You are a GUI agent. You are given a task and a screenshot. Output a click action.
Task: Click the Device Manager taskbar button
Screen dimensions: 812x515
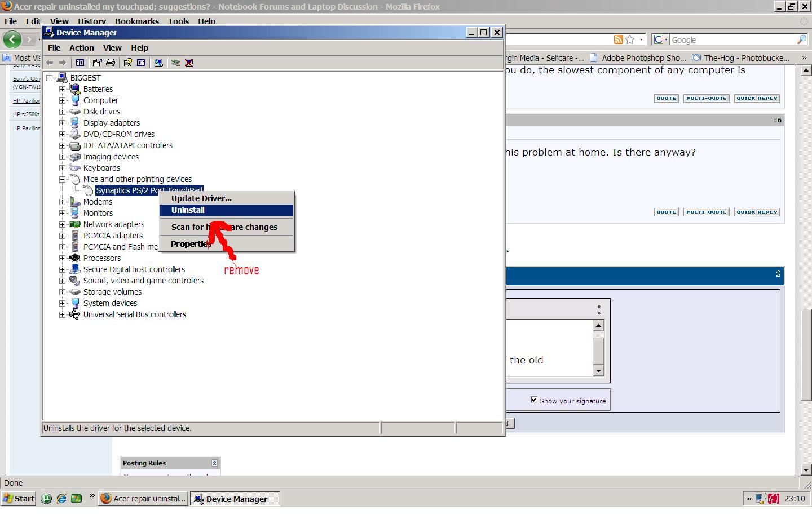coord(235,499)
